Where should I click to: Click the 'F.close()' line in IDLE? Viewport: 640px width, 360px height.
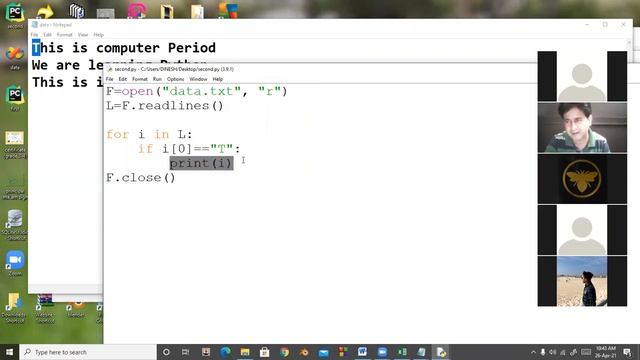(141, 178)
